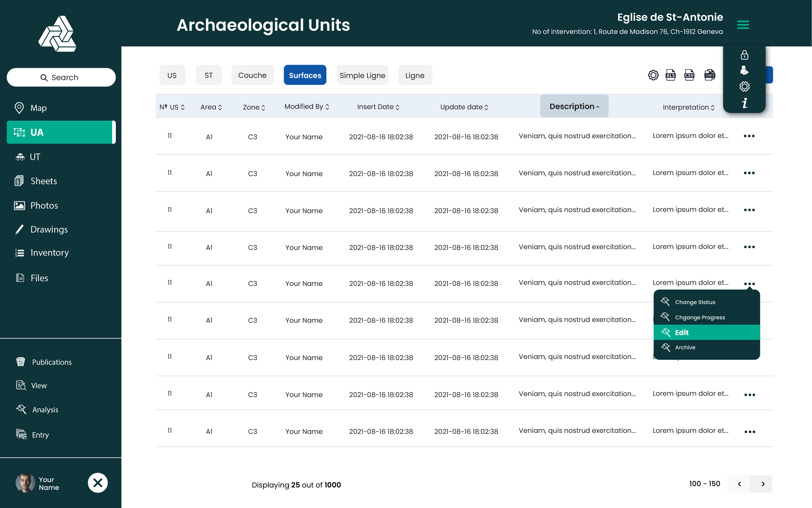812x508 pixels.
Task: Close the sidebar with X button
Action: pos(98,483)
